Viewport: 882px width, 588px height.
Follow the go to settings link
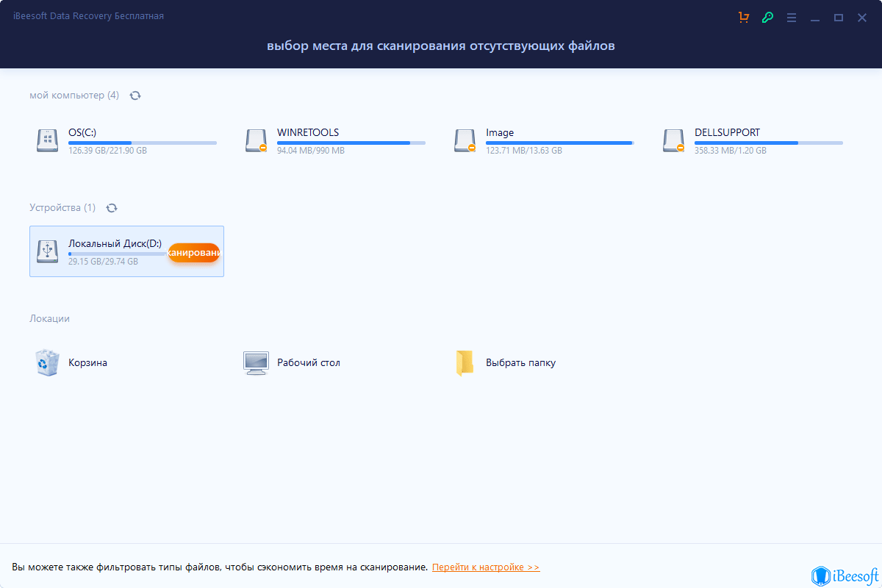[x=486, y=567]
